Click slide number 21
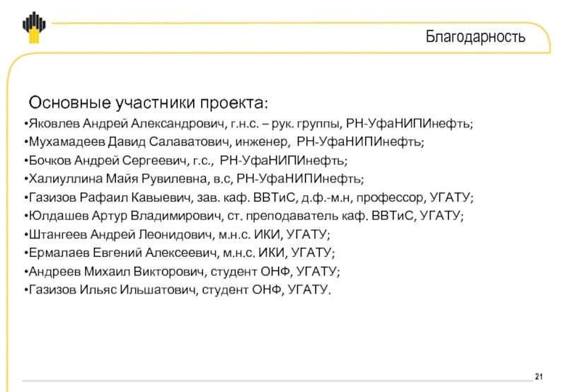 coord(538,376)
